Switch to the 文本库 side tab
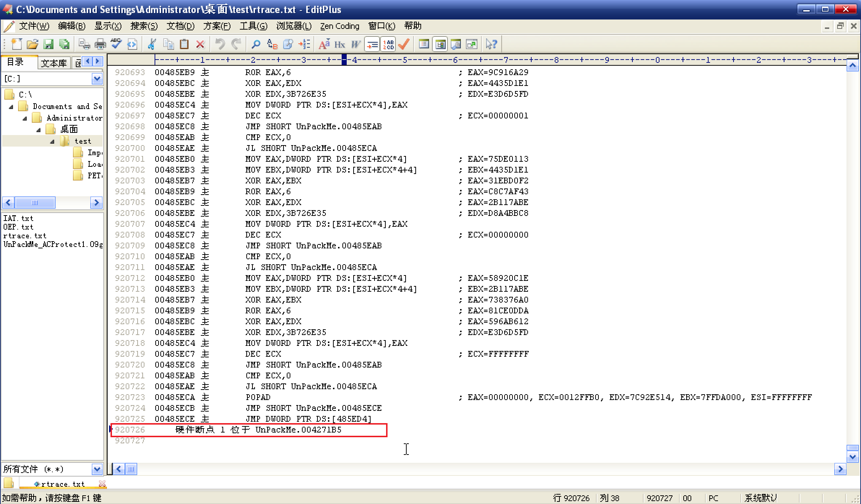 pyautogui.click(x=54, y=63)
